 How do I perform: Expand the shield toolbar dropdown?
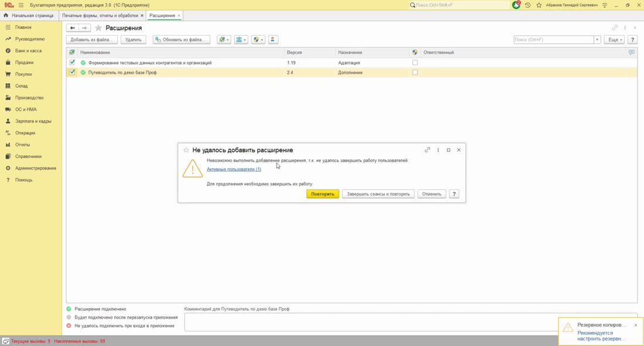click(x=258, y=39)
